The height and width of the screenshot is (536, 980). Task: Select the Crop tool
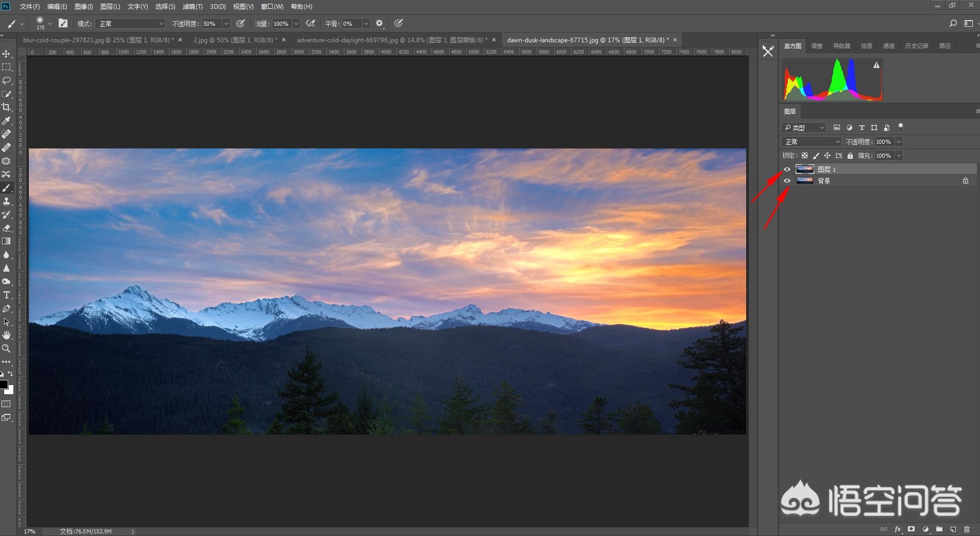point(6,107)
